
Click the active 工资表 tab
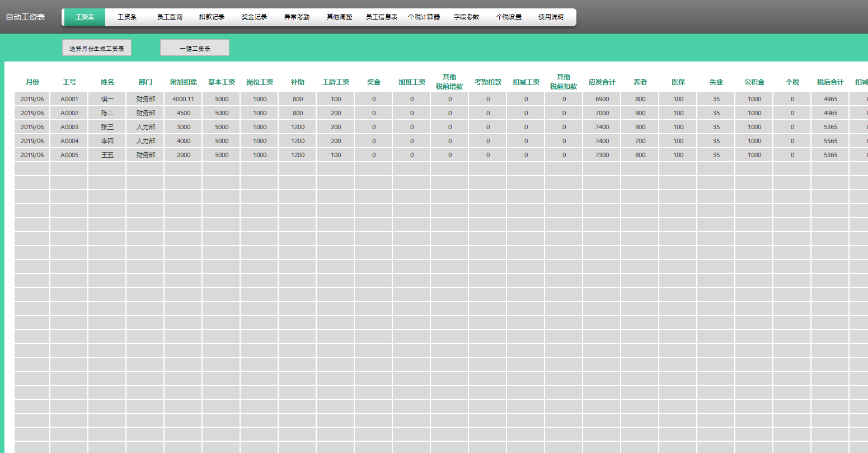[x=85, y=17]
